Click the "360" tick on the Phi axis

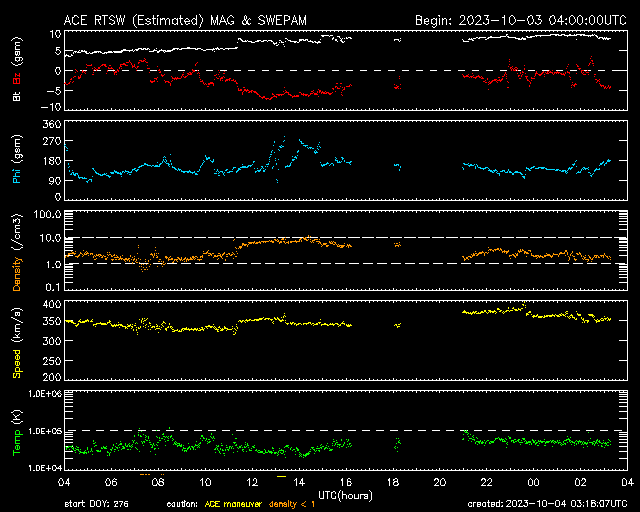click(52, 124)
